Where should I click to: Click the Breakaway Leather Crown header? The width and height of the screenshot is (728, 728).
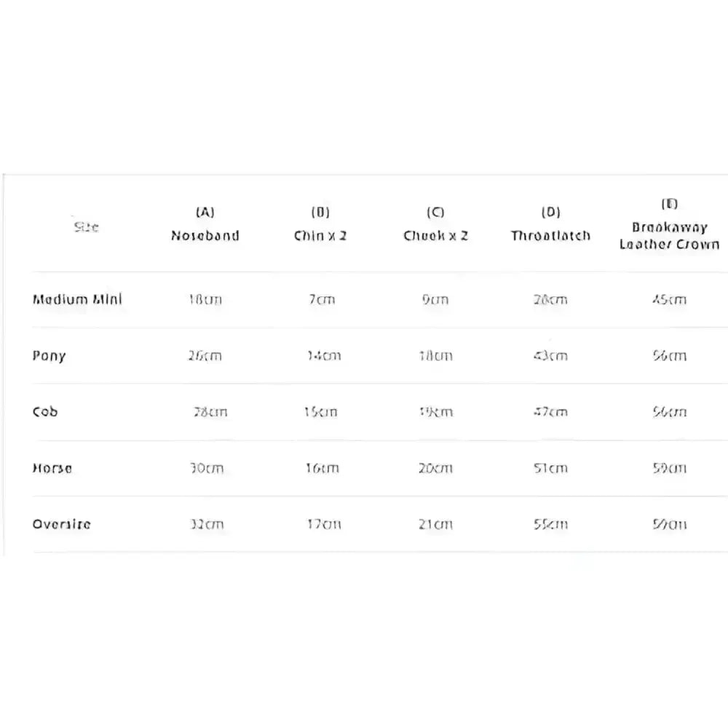(669, 225)
